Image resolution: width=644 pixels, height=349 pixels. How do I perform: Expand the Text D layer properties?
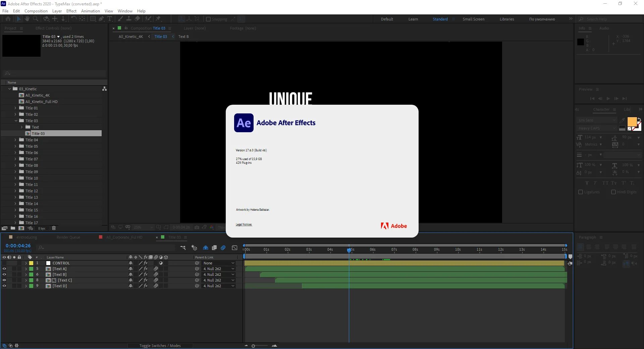(x=26, y=286)
